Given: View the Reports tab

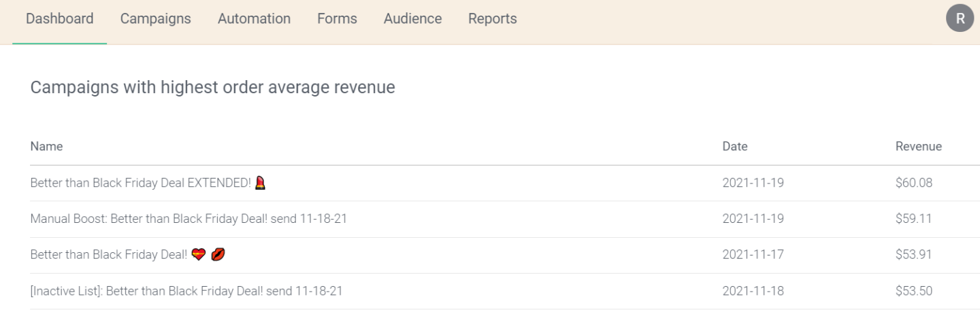Looking at the screenshot, I should pyautogui.click(x=493, y=19).
